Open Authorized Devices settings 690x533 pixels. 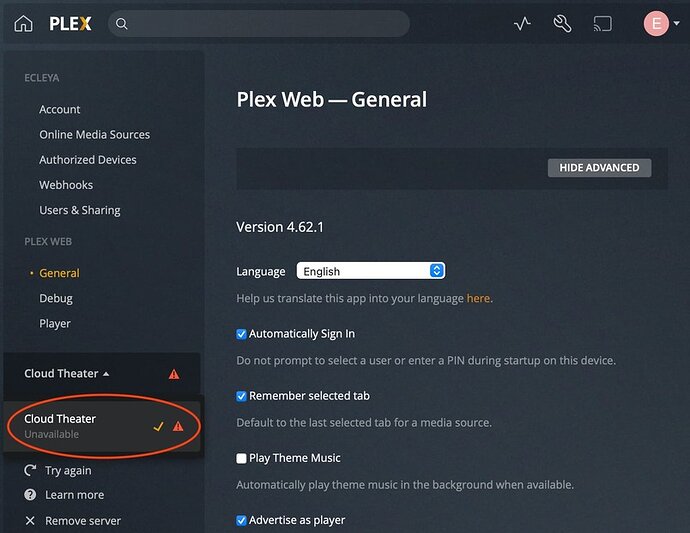click(88, 160)
